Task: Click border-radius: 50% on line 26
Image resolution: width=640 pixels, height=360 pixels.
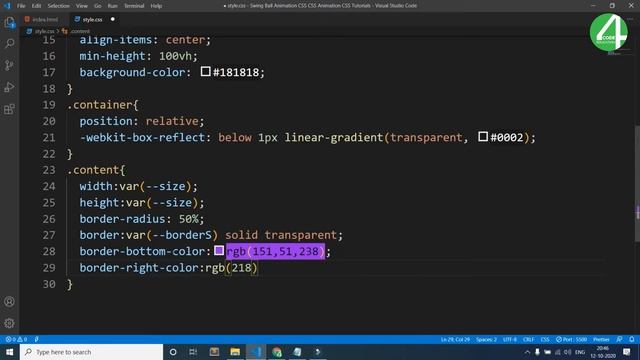Action: pos(141,219)
